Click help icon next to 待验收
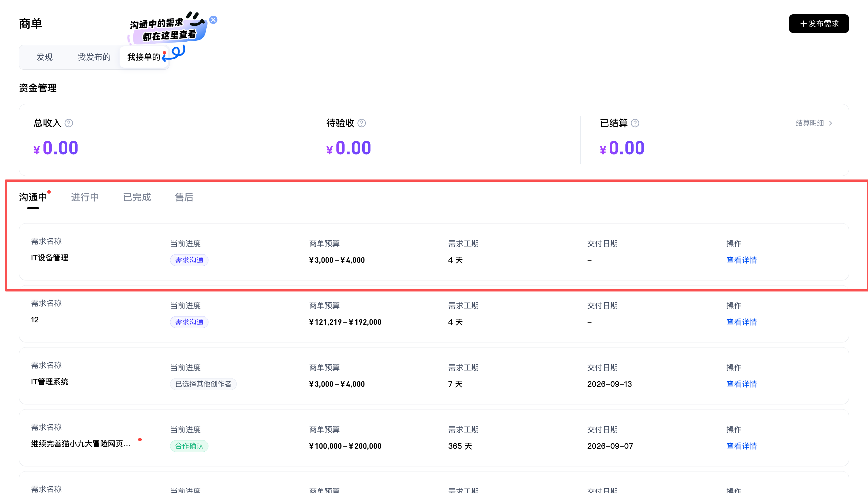Viewport: 868px width, 493px height. 362,123
